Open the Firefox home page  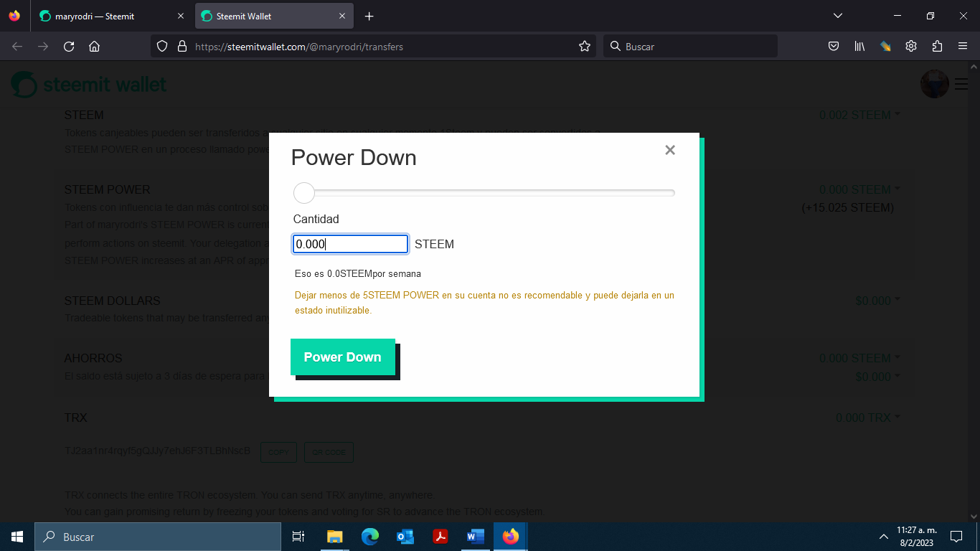94,47
